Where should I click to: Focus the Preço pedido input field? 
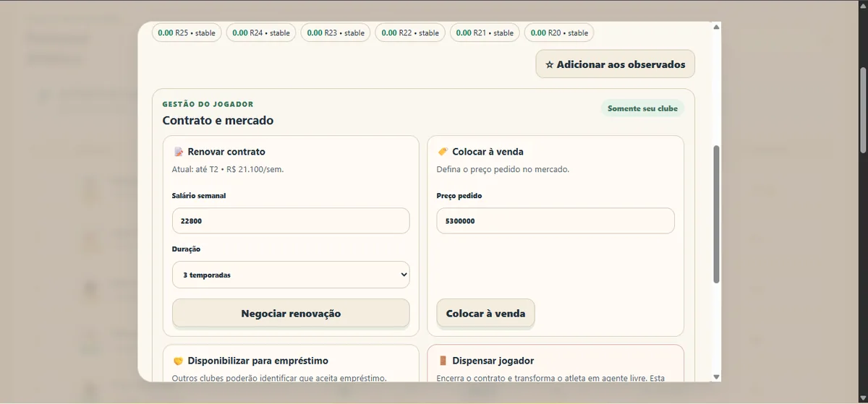tap(556, 221)
